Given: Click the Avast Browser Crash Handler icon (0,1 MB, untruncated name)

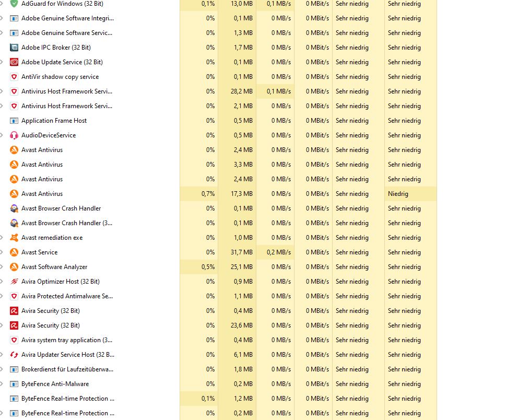Looking at the screenshot, I should [x=14, y=208].
